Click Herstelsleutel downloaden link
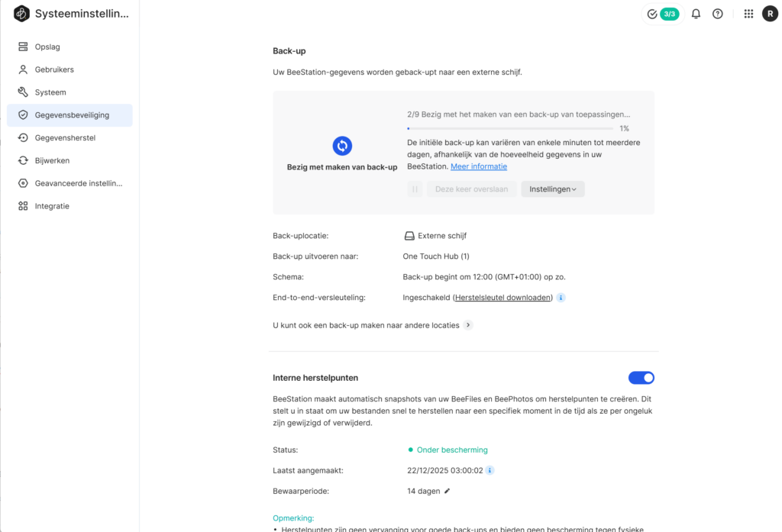The width and height of the screenshot is (782, 532). tap(503, 298)
